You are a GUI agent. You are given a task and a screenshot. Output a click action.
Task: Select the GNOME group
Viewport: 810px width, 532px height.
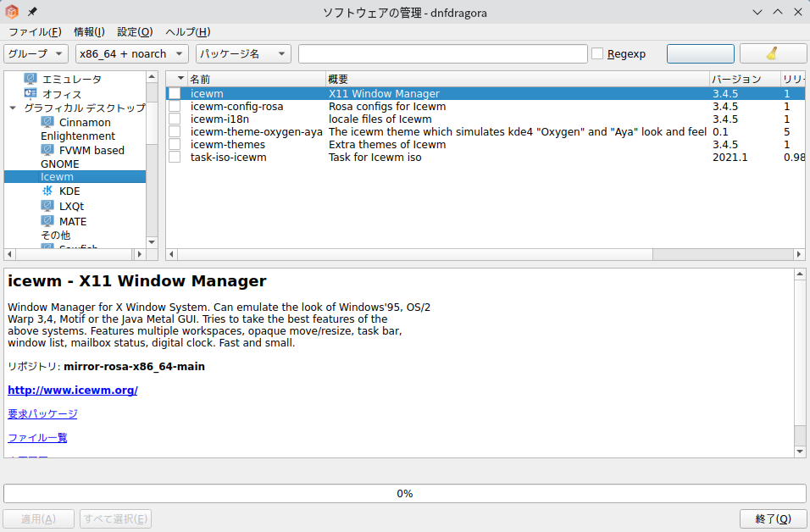click(x=60, y=163)
